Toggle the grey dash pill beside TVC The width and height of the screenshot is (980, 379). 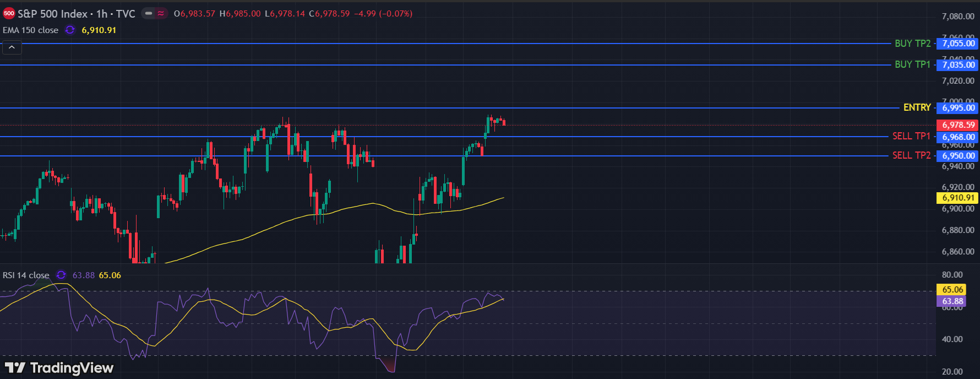[x=149, y=14]
